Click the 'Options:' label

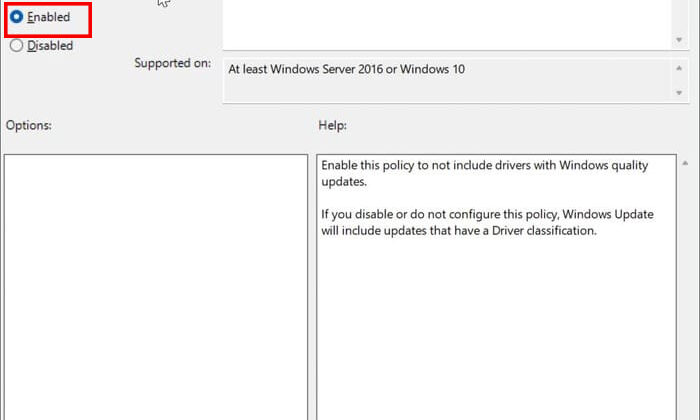(x=28, y=125)
